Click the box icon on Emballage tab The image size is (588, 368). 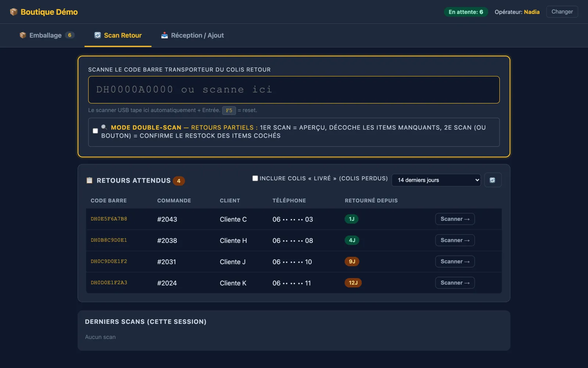tap(23, 35)
